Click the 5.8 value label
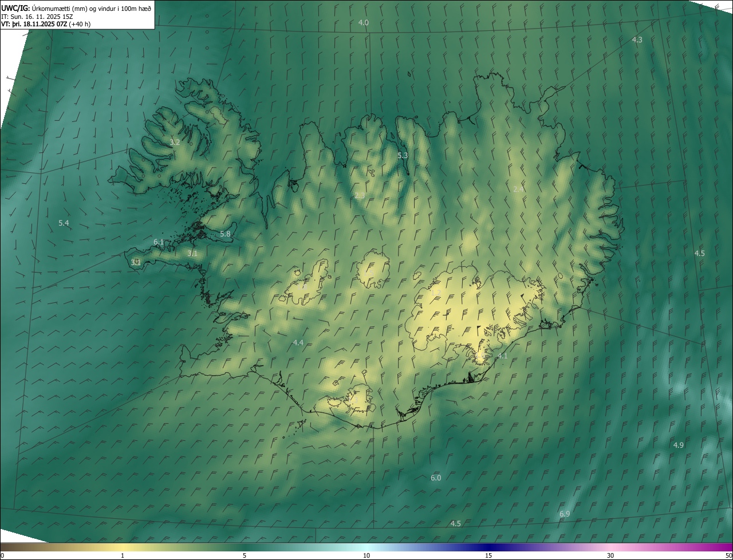Viewport: 733px width, 560px height. click(x=225, y=234)
